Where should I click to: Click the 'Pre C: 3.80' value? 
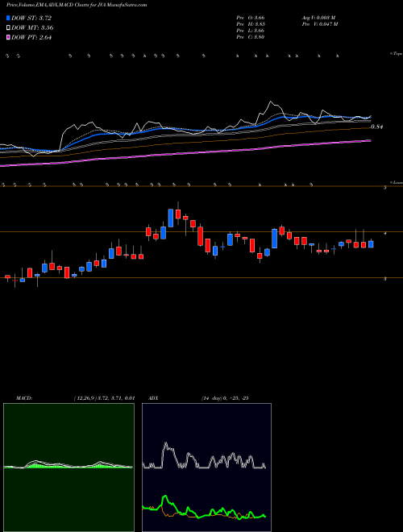(251, 37)
